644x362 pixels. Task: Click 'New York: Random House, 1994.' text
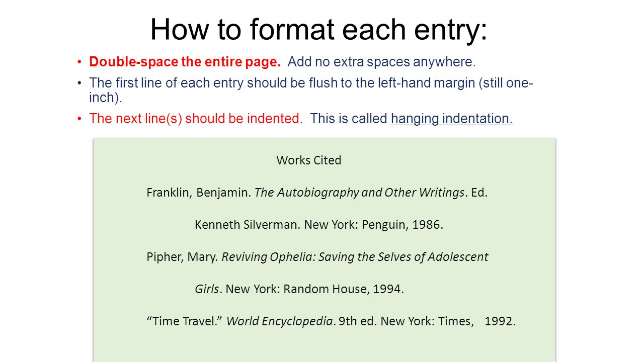click(x=315, y=289)
